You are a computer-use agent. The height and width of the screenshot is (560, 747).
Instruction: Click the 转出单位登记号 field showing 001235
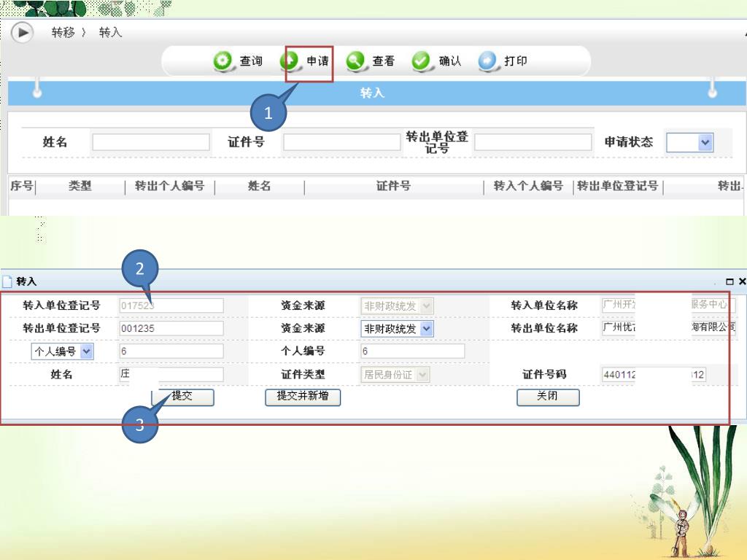click(171, 328)
